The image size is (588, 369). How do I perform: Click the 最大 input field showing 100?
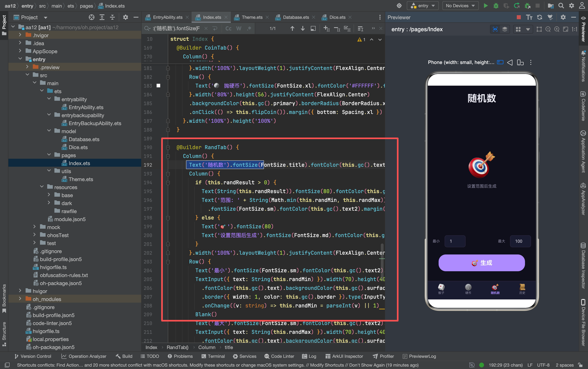pos(520,241)
